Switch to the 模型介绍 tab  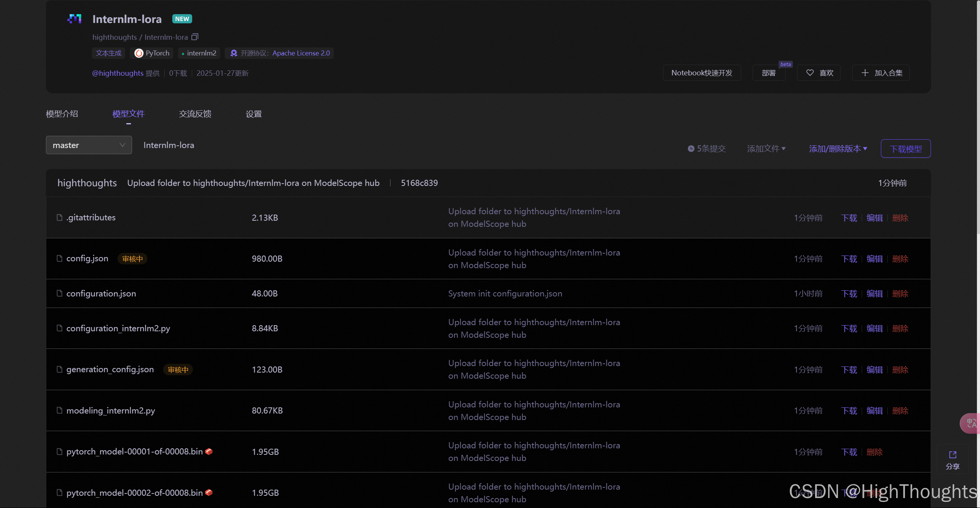[x=62, y=114]
